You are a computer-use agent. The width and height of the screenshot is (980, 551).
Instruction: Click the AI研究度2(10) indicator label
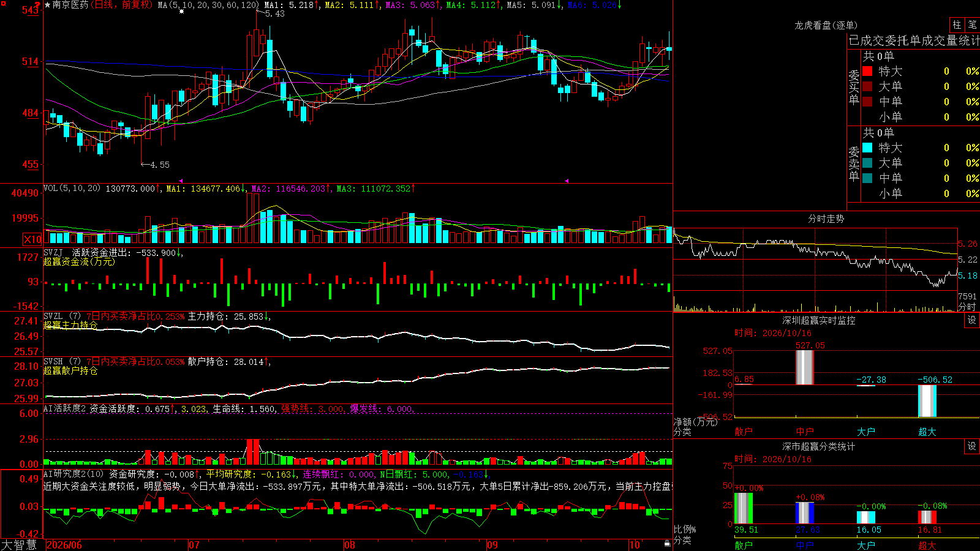click(x=74, y=474)
